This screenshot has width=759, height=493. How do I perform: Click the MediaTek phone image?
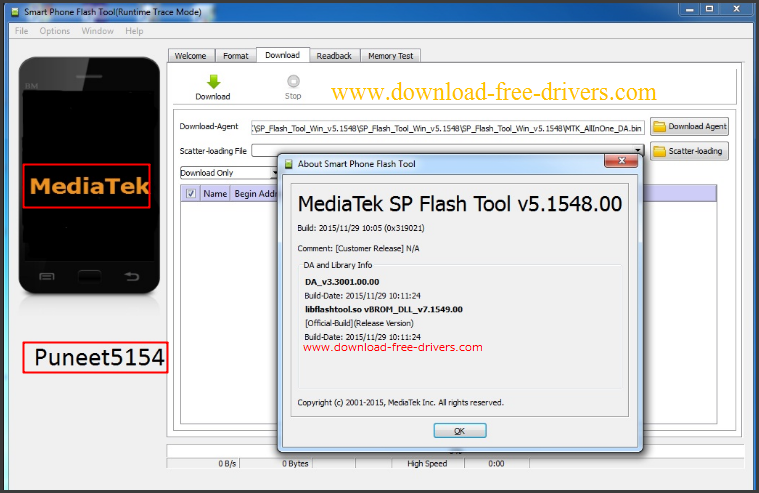89,175
